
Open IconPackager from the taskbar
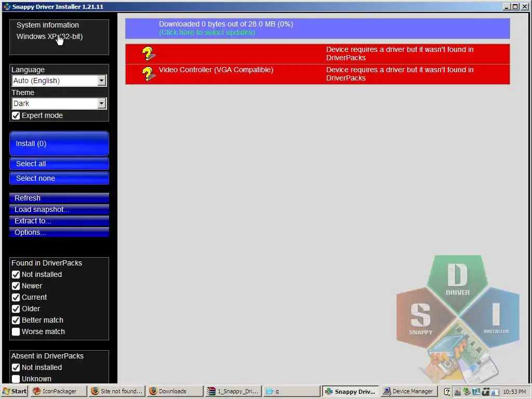[x=59, y=391]
